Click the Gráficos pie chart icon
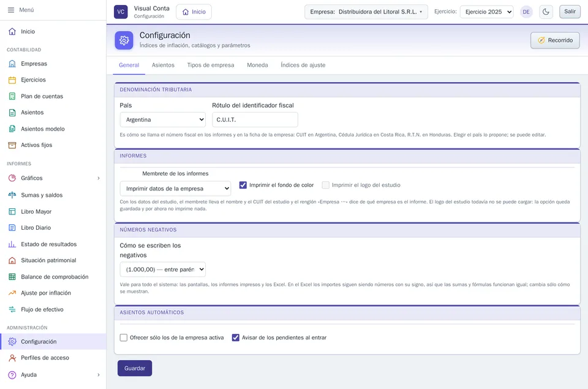588x389 pixels. point(12,178)
